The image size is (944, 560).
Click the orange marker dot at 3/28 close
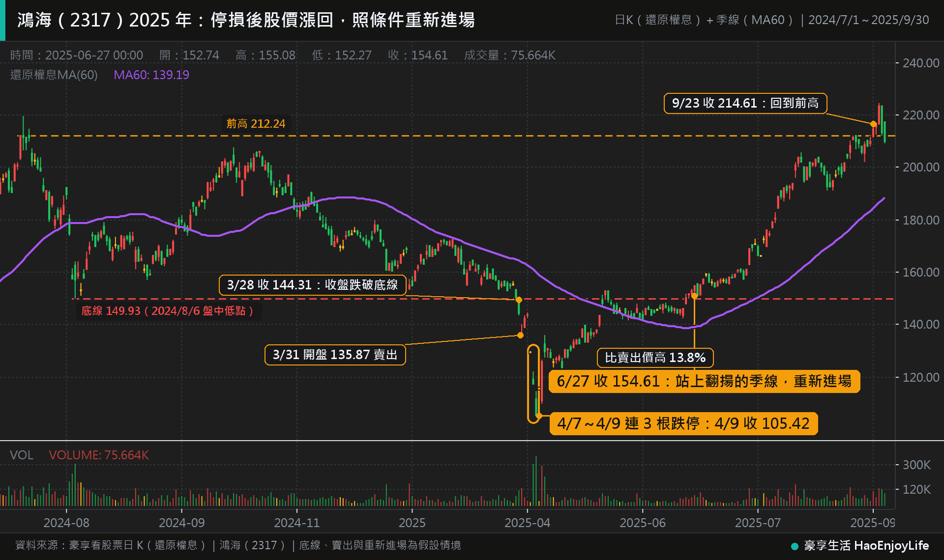coord(519,300)
